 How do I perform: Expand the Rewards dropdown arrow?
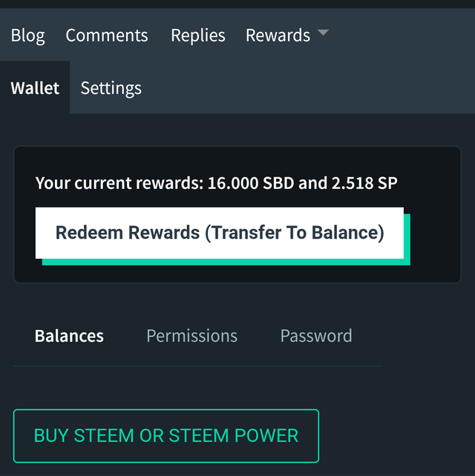[x=323, y=33]
